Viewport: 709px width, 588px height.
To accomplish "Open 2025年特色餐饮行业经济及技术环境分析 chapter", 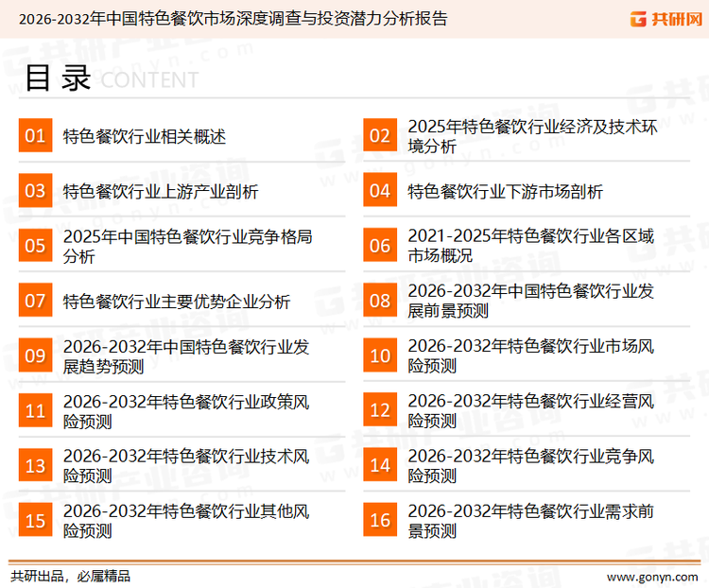I will click(x=531, y=136).
